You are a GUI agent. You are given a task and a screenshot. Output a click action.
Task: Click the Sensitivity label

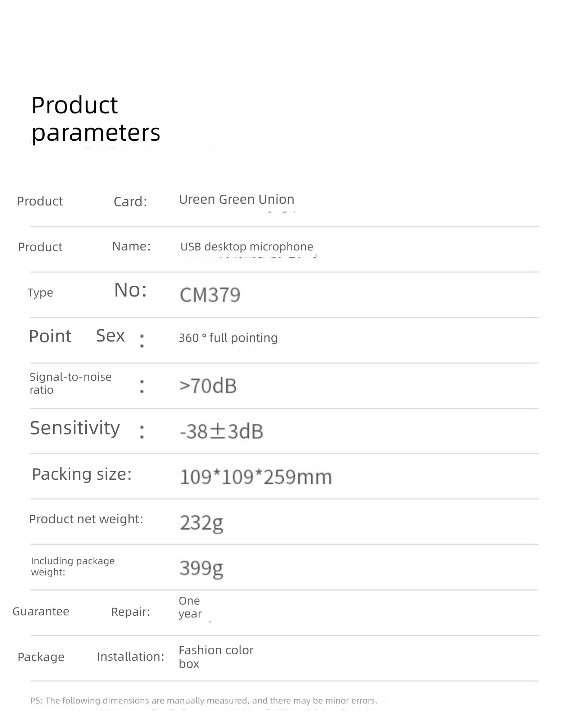point(74,428)
